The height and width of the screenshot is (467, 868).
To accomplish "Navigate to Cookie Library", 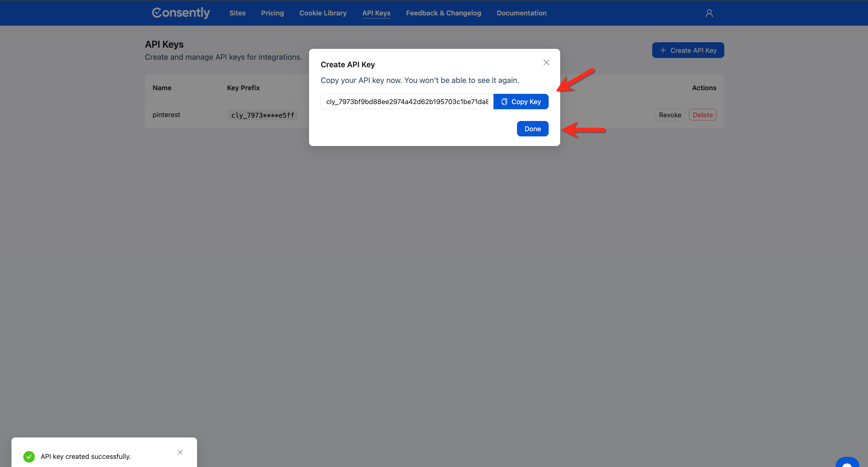I will pos(323,13).
